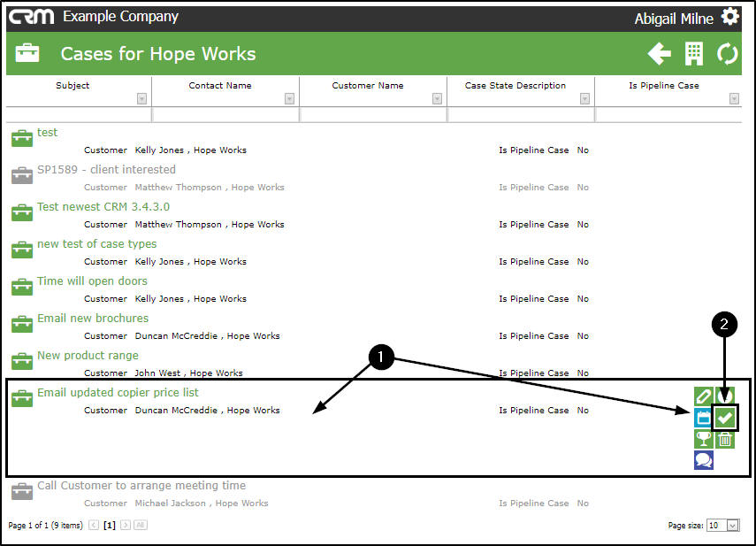Open the Contact Name column filter dropdown
The width and height of the screenshot is (756, 546).
pyautogui.click(x=289, y=99)
